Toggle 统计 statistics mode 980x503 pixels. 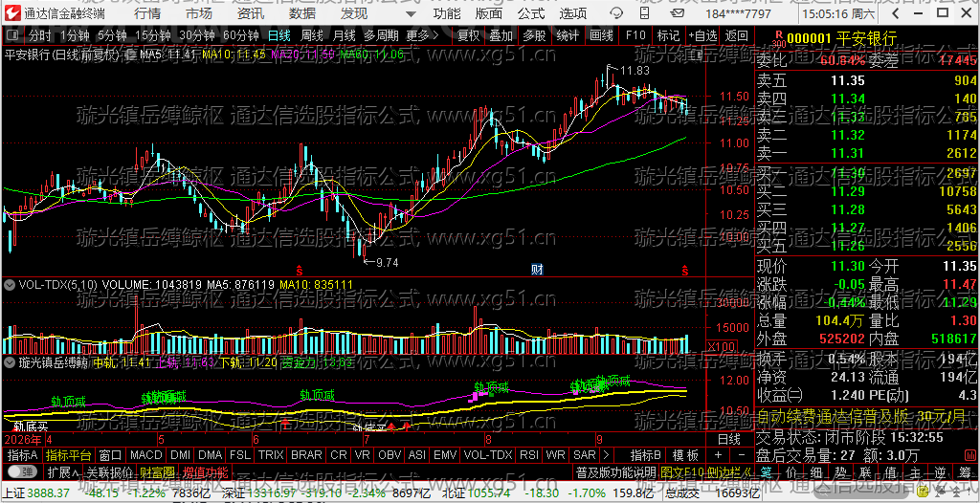568,35
